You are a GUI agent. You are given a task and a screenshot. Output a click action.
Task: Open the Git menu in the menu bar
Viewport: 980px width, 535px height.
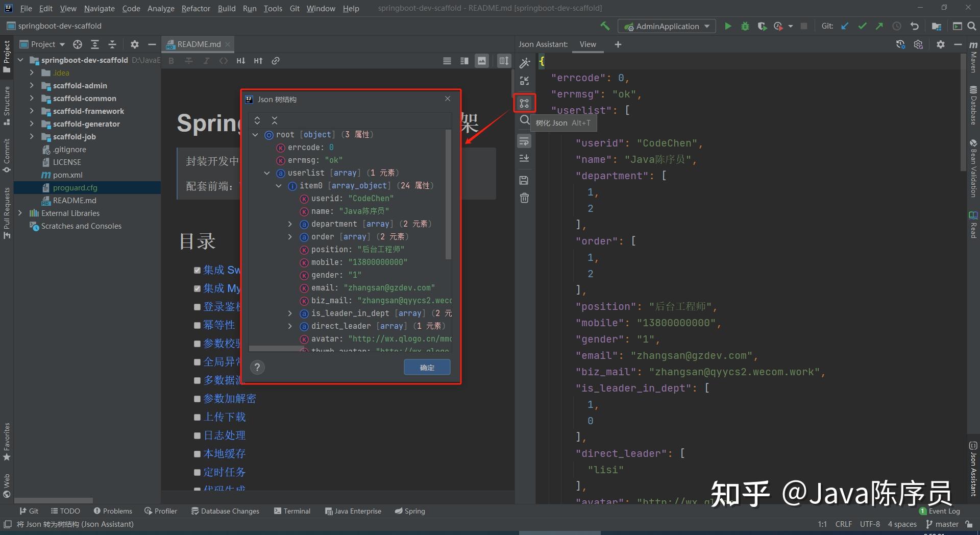pyautogui.click(x=295, y=8)
